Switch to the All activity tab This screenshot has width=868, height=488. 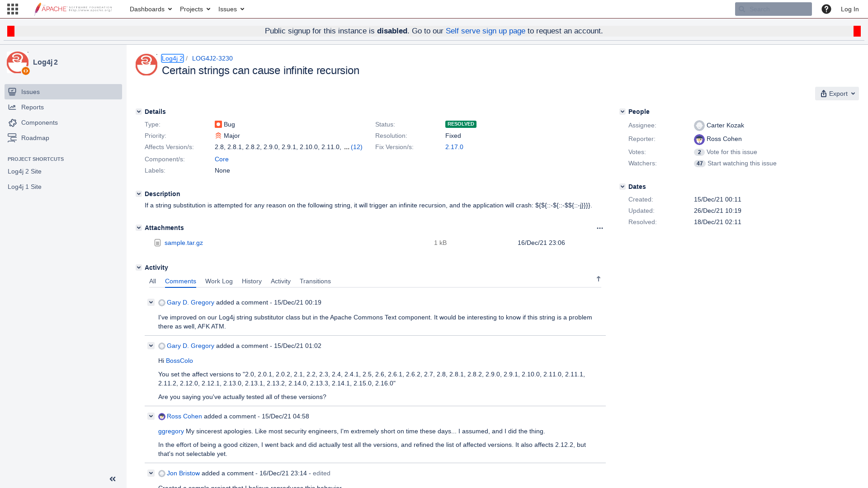point(152,281)
